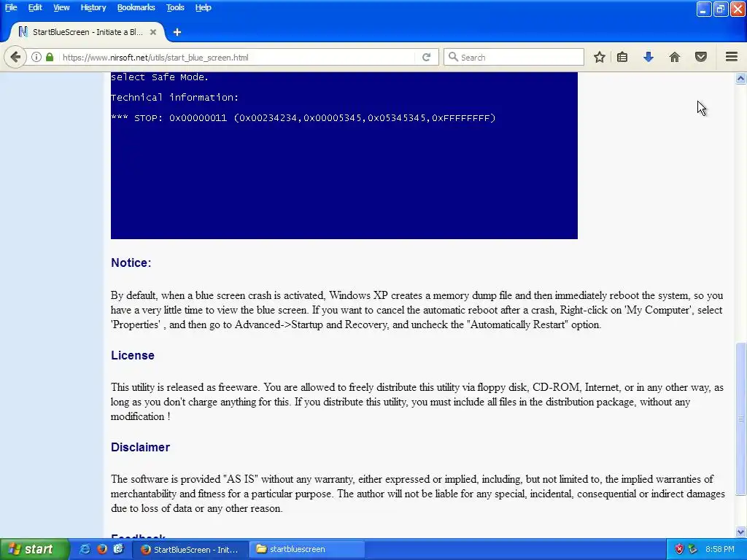Image resolution: width=747 pixels, height=560 pixels.
Task: Save page to Pocket icon
Action: point(701,57)
